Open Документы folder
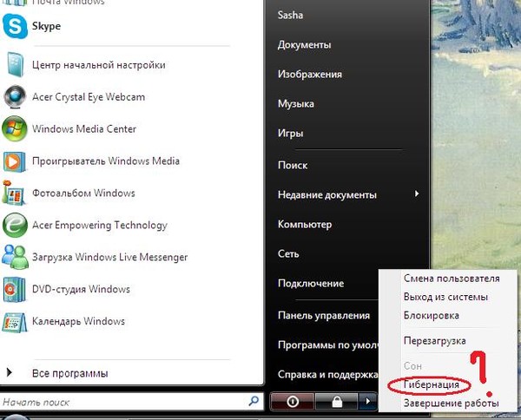This screenshot has height=420, width=521. [x=305, y=45]
